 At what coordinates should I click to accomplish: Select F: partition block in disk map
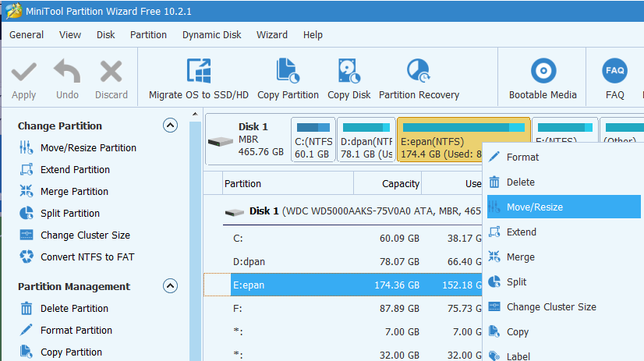564,129
